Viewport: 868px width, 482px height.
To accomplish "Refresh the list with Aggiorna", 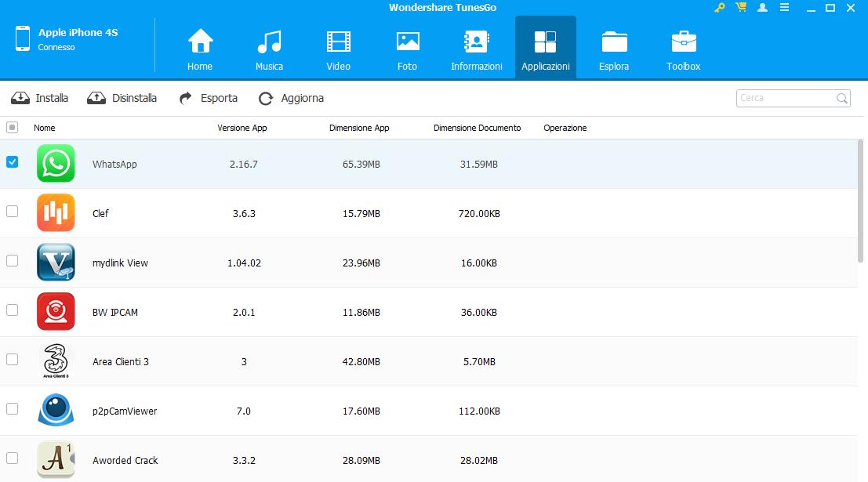I will pyautogui.click(x=292, y=98).
